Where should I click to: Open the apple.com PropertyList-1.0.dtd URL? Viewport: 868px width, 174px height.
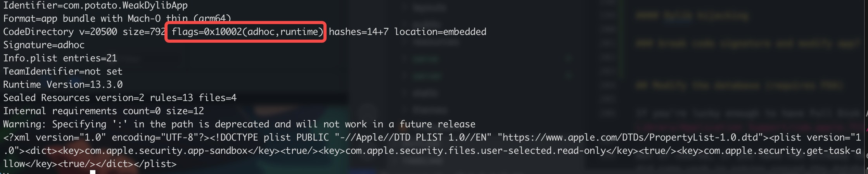coord(630,137)
